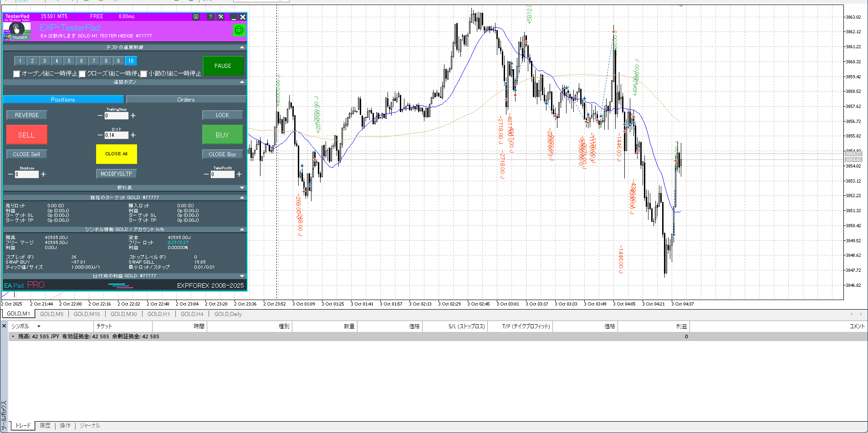Open the TesterPad settings tools icon
Screen dimensions: 868x433
click(x=221, y=17)
